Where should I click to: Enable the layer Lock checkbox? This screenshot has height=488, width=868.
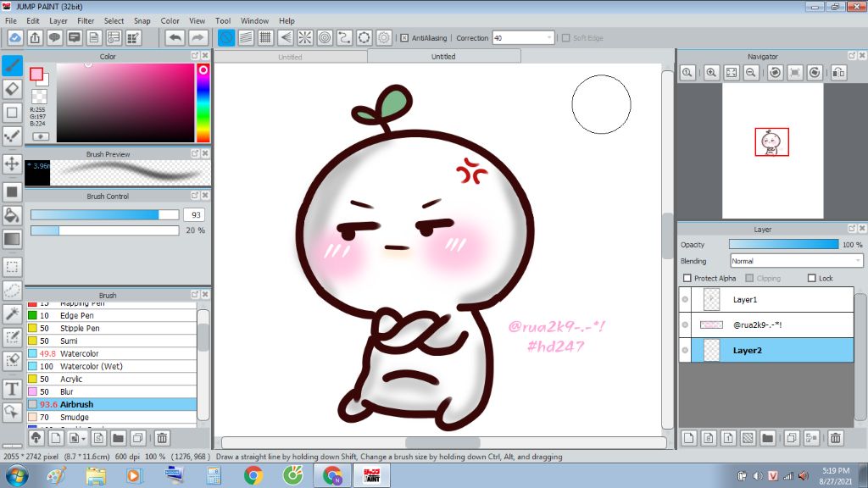pos(811,278)
